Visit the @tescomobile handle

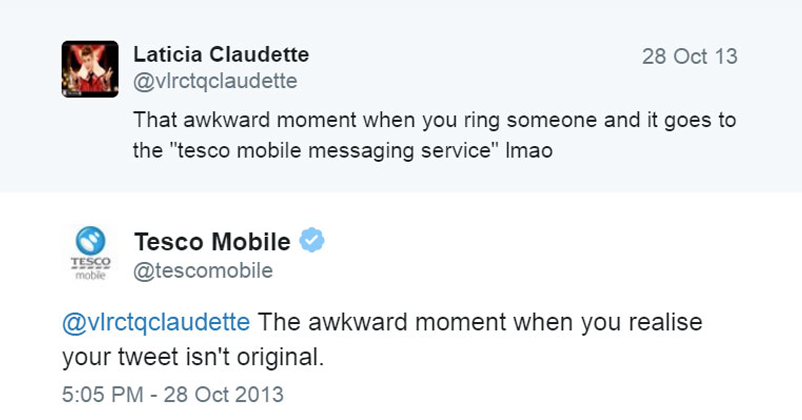click(203, 270)
